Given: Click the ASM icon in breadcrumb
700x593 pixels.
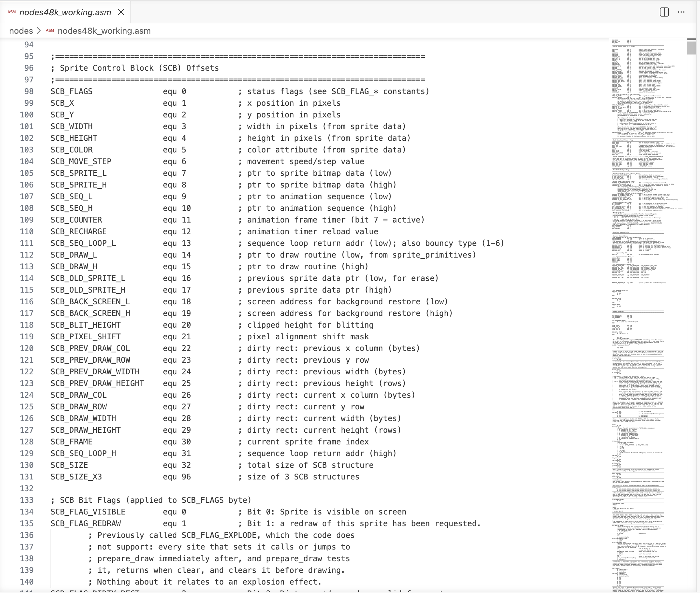Looking at the screenshot, I should (50, 30).
